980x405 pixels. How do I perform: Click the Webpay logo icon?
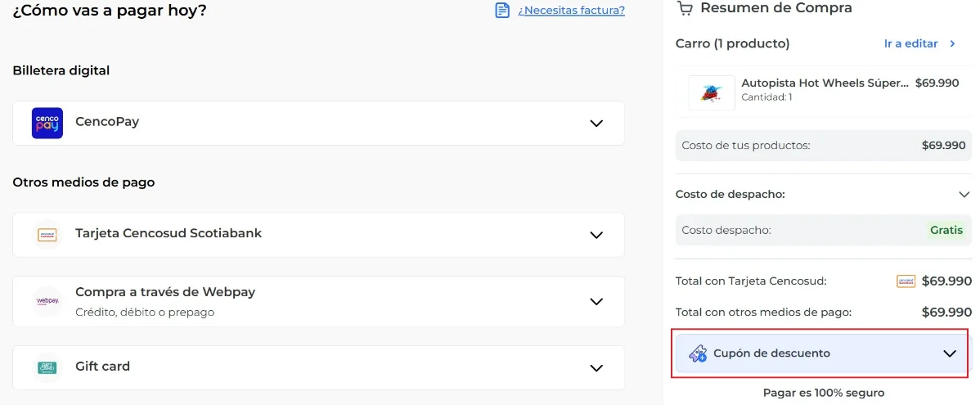tap(47, 301)
